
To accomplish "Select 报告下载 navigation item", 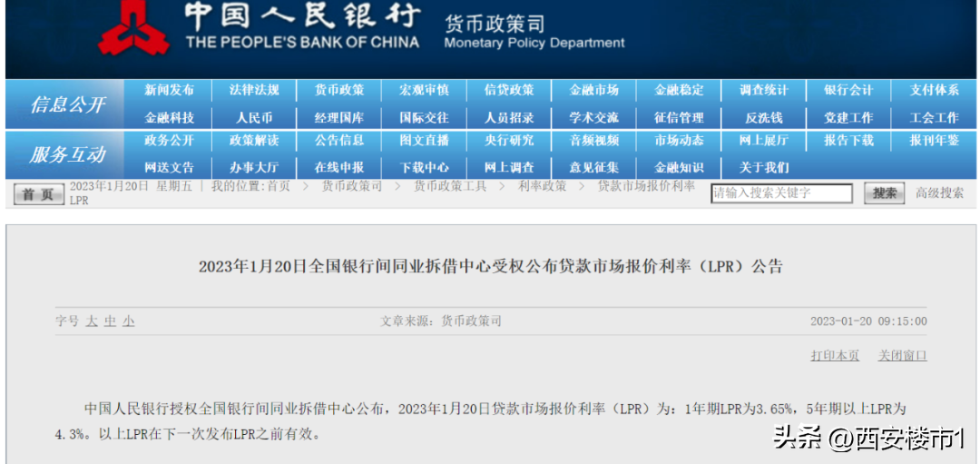I will (x=849, y=141).
